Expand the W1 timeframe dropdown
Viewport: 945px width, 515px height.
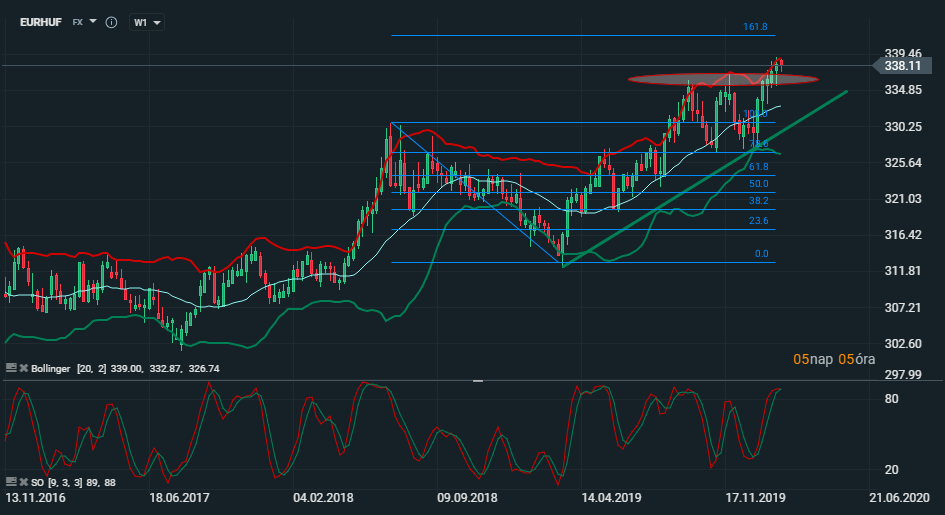[147, 22]
